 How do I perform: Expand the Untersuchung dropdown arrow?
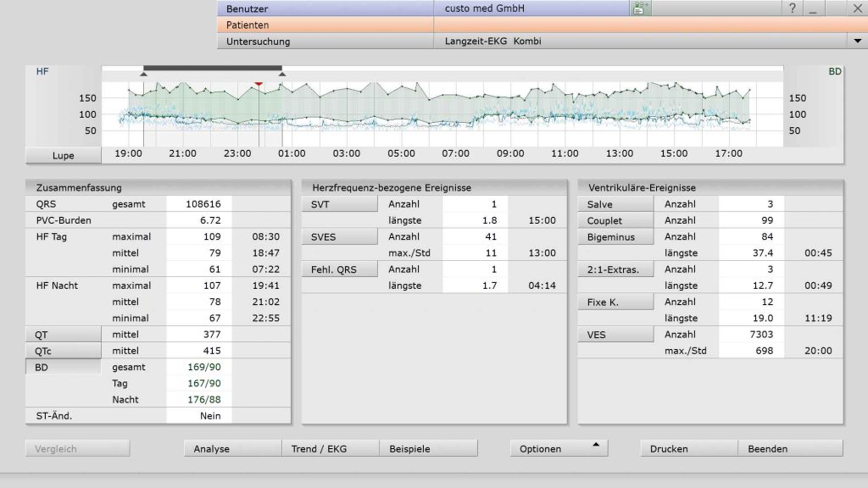857,41
